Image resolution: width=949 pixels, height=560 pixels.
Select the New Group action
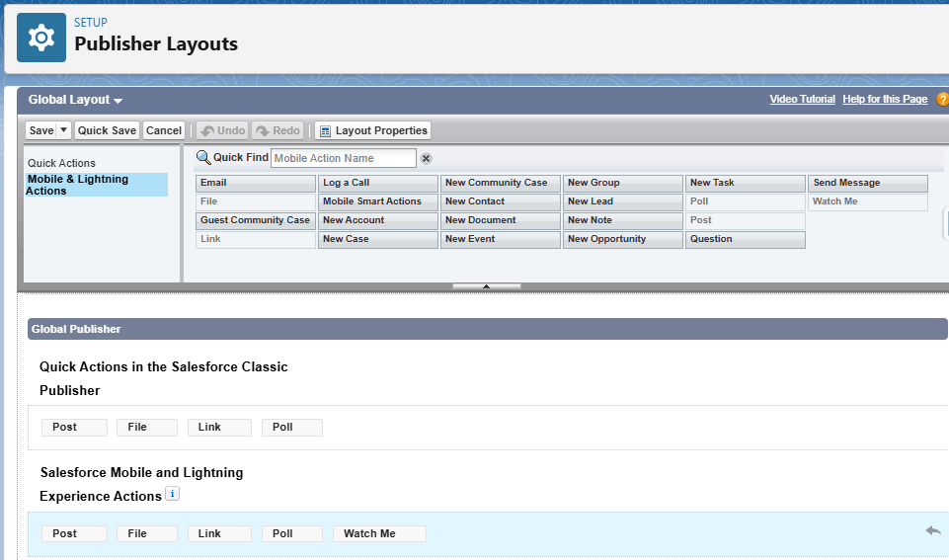623,183
